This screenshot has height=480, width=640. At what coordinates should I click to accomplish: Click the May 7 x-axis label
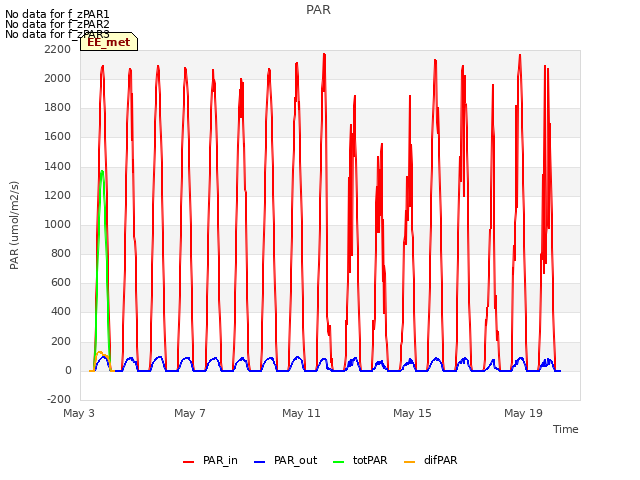pyautogui.click(x=190, y=413)
